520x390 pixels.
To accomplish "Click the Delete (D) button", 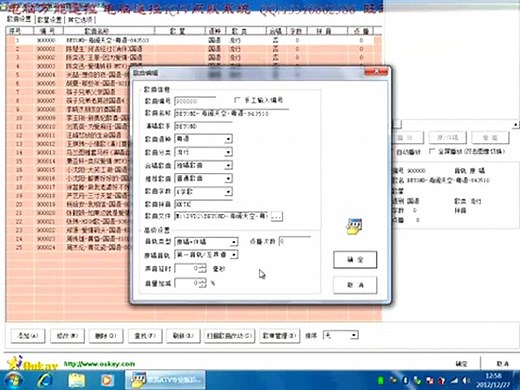I will 106,336.
